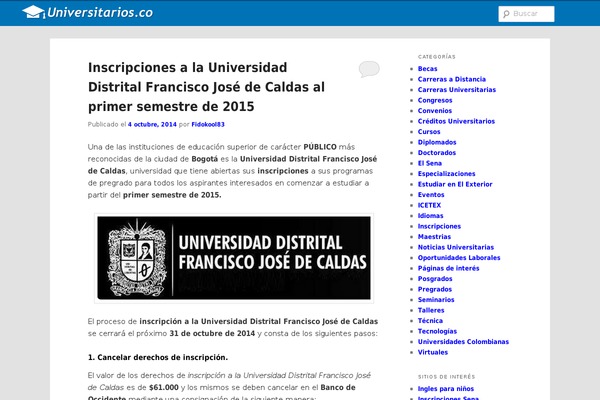This screenshot has height=400, width=600.
Task: Click the Universitarios.co site title
Action: (x=100, y=13)
